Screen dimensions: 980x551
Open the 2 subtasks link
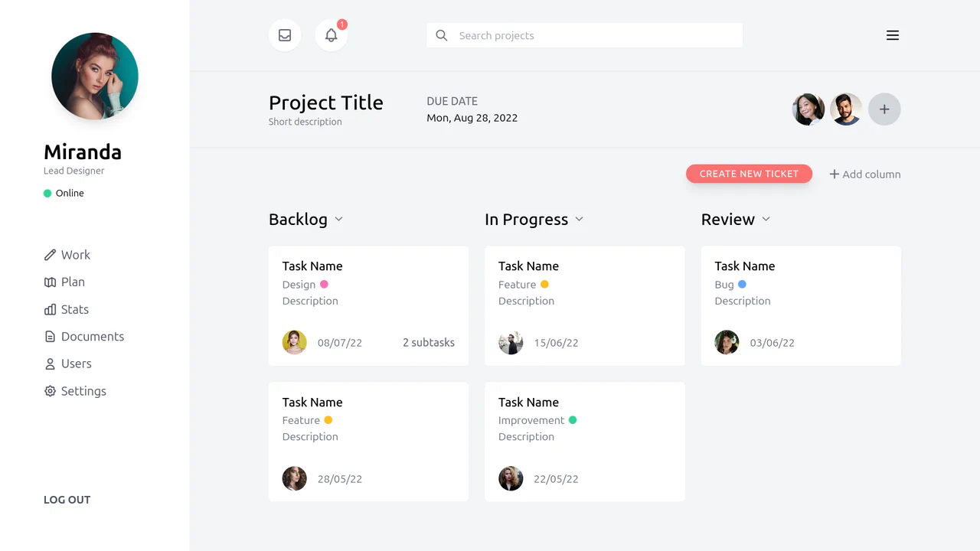[x=429, y=343]
